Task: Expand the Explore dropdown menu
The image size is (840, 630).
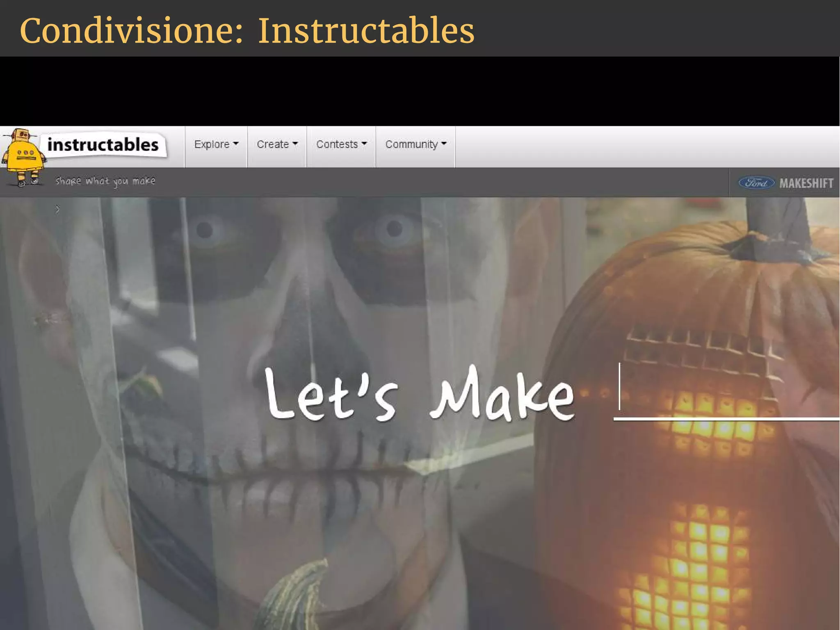Action: click(x=216, y=144)
